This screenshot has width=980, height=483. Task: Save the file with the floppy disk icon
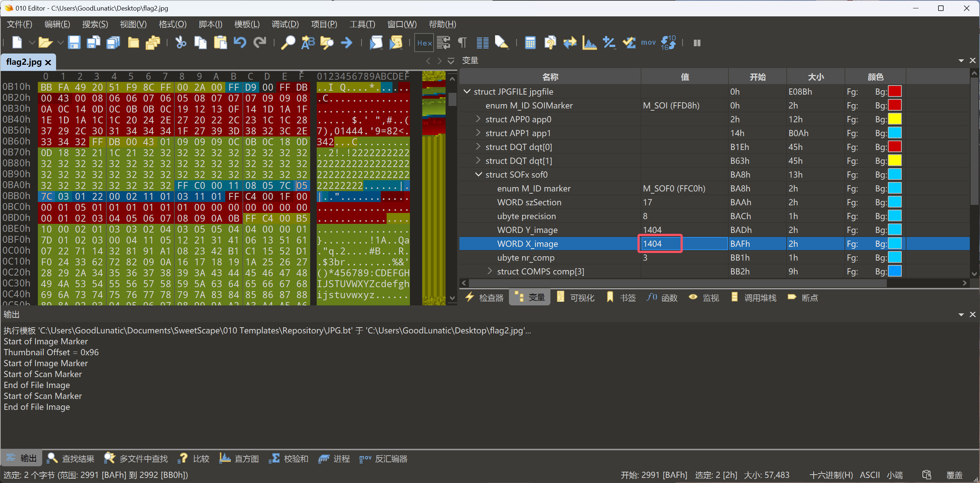coord(74,43)
